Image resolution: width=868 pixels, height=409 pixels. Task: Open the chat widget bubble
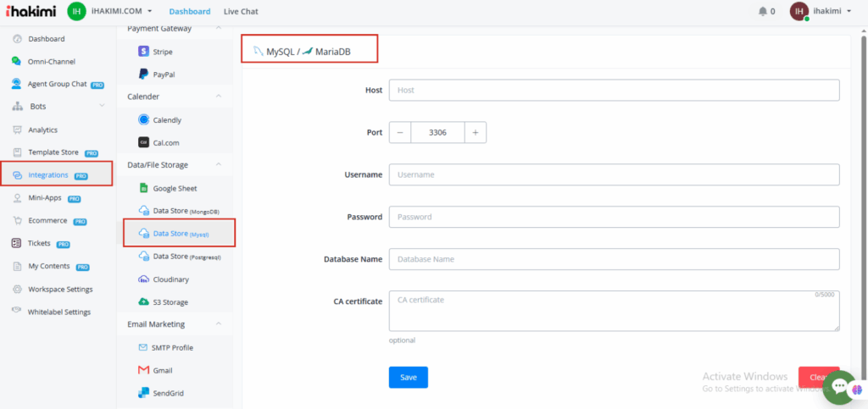(839, 386)
